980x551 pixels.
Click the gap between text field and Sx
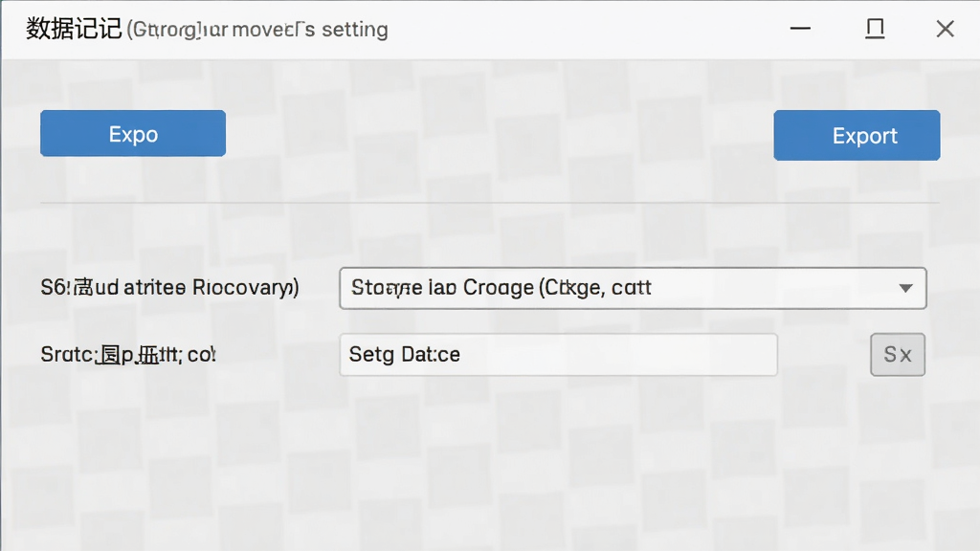(824, 355)
